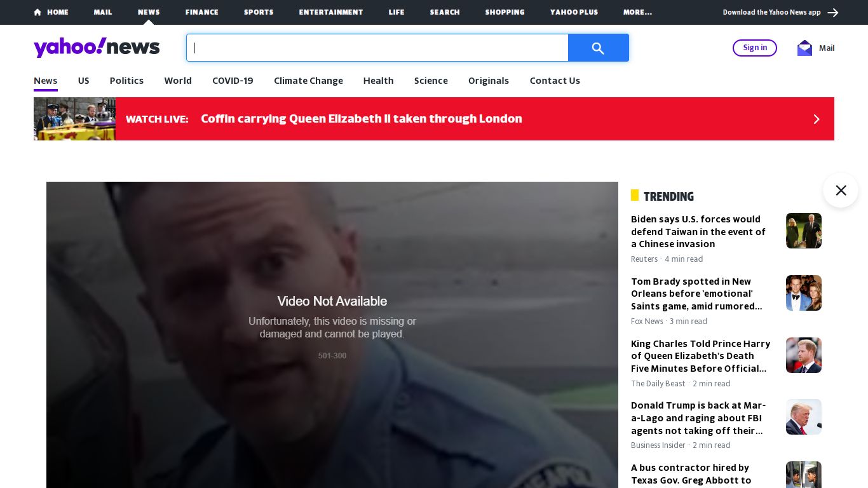Click the chevron arrow on the red banner
Image resolution: width=868 pixels, height=488 pixels.
(817, 119)
